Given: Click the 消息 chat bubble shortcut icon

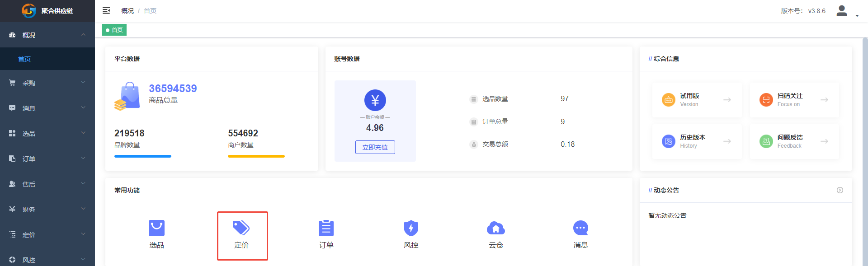Looking at the screenshot, I should (580, 228).
